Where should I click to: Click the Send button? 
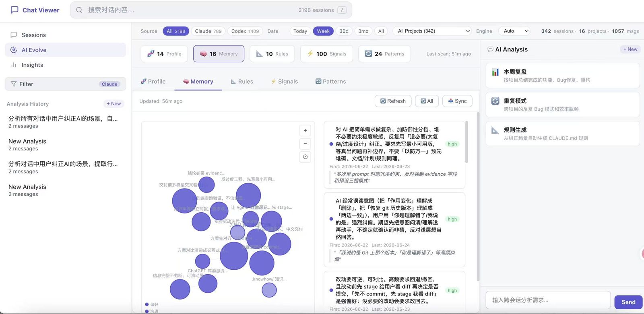(x=628, y=302)
